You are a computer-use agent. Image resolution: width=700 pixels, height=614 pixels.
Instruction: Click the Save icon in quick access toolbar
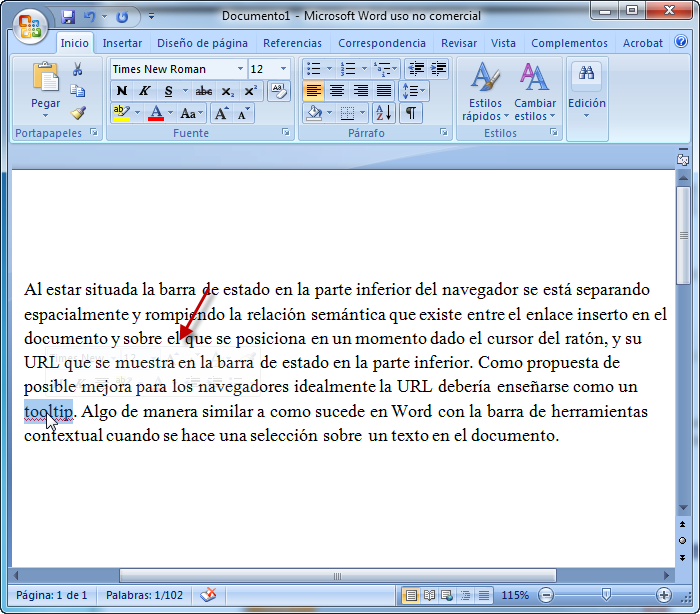click(68, 17)
